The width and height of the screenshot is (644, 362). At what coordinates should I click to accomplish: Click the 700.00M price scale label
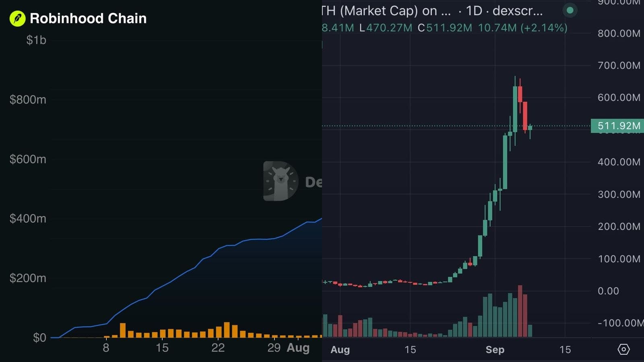click(619, 66)
